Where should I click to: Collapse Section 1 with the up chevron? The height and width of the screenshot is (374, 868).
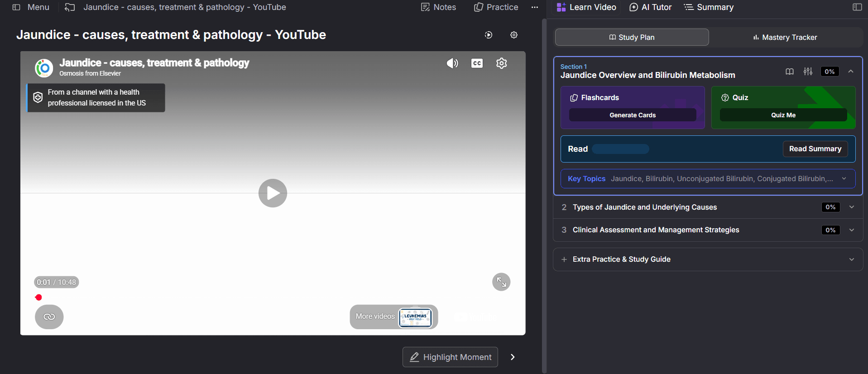851,72
